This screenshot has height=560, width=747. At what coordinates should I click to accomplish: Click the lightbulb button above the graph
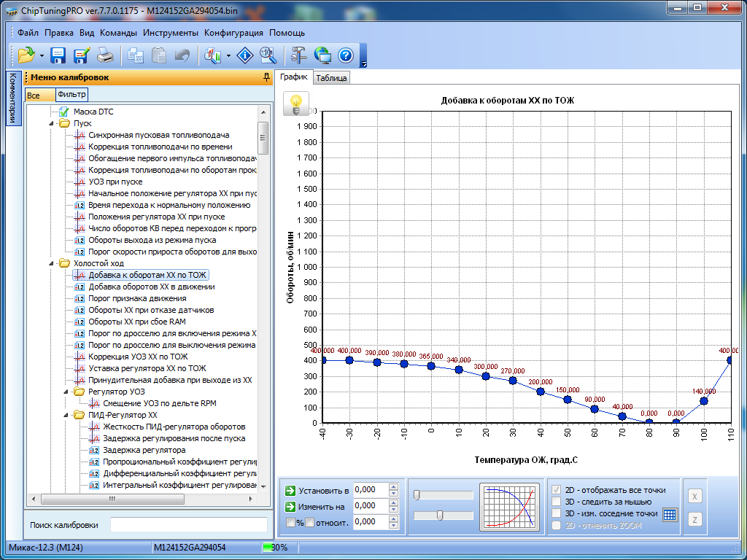pyautogui.click(x=296, y=104)
